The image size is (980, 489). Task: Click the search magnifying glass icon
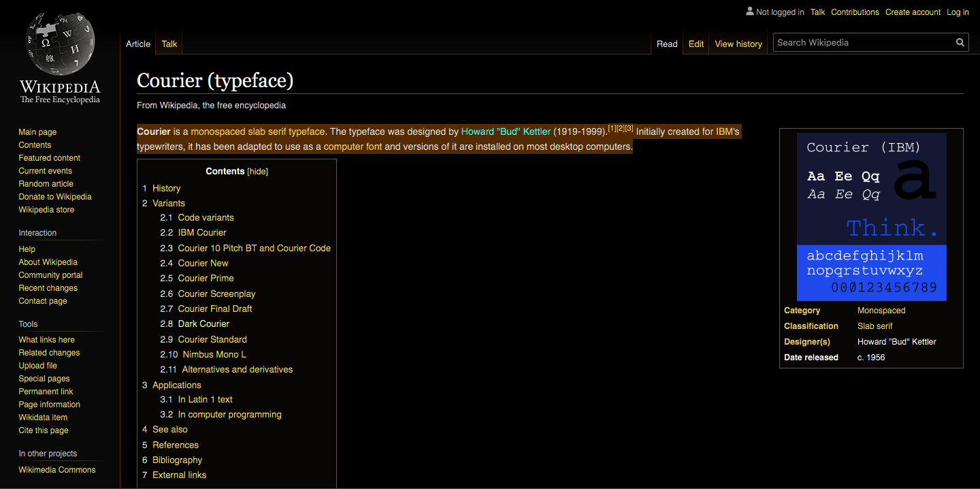pos(960,42)
